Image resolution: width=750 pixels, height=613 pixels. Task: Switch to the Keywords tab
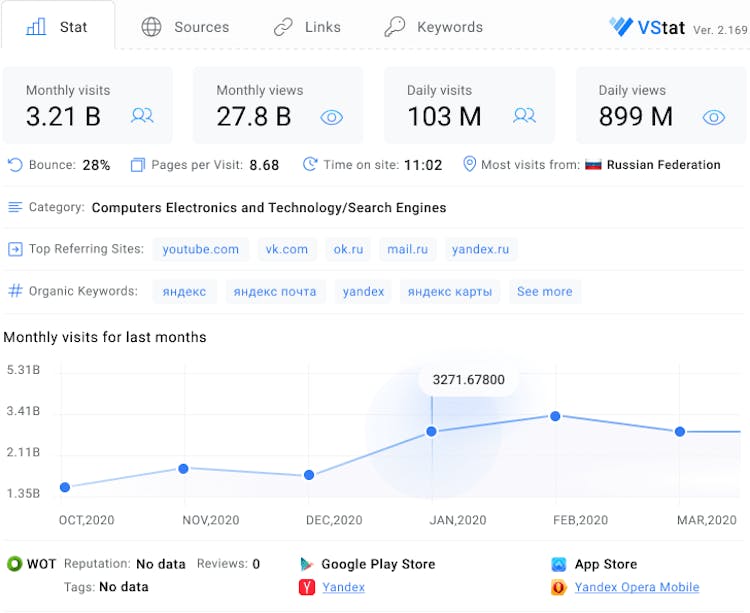(x=433, y=27)
